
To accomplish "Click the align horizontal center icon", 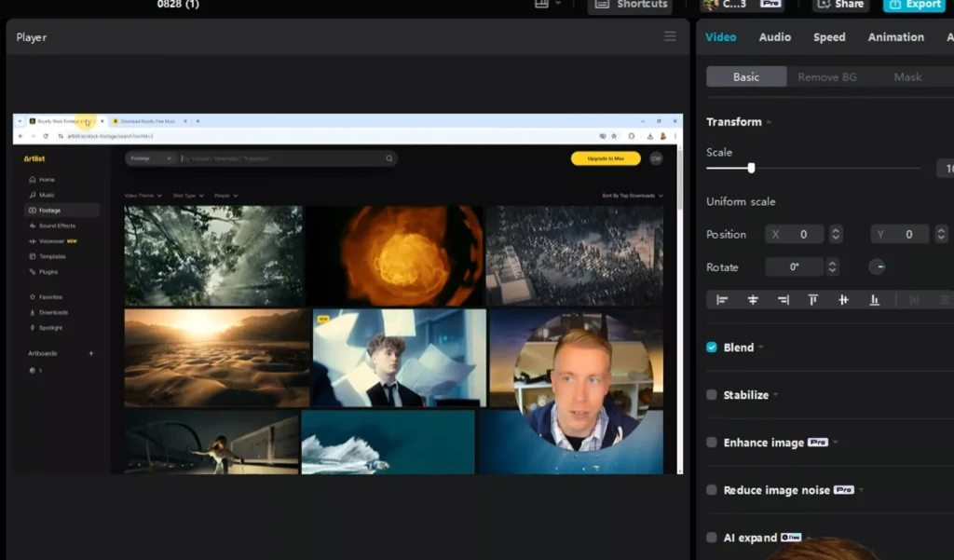I will (753, 300).
